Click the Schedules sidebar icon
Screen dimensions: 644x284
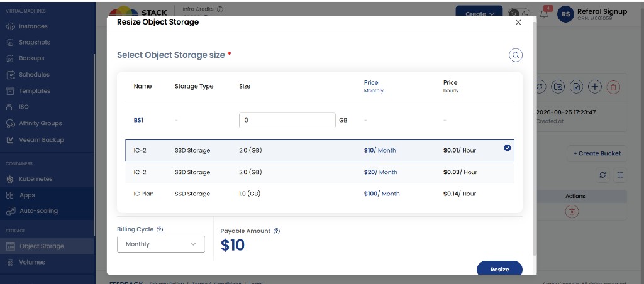click(x=11, y=75)
